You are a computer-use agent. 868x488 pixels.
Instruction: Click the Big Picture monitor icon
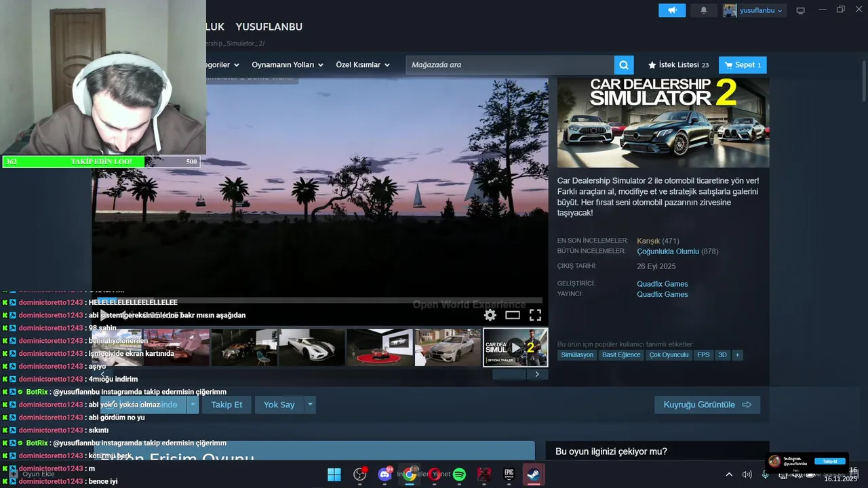pyautogui.click(x=800, y=10)
